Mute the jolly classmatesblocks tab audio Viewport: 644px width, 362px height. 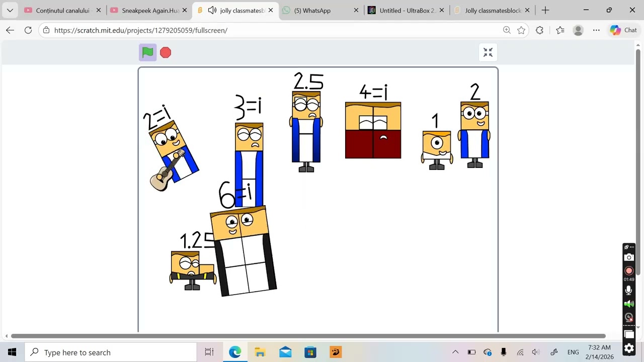tap(212, 10)
